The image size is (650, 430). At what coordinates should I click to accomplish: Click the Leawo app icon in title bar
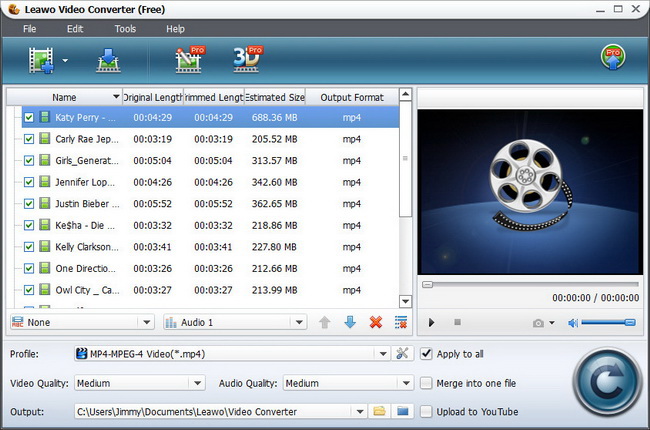[x=14, y=9]
